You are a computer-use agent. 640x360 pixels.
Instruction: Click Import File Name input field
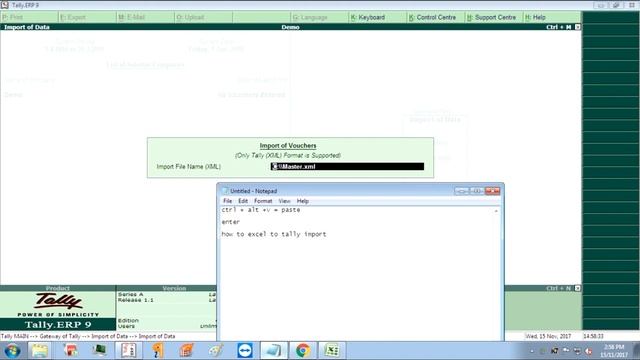[347, 167]
